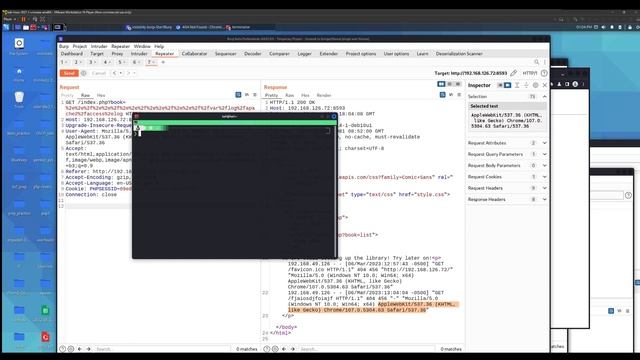640x360 pixels.
Task: Select side-by-side request/response layout icon
Action: [441, 84]
